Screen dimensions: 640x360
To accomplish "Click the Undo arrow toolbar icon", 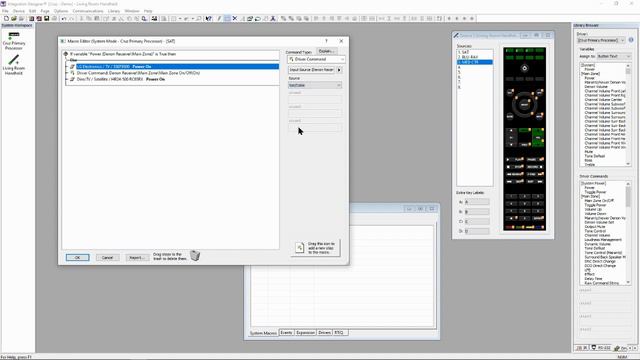I will pos(64,18).
